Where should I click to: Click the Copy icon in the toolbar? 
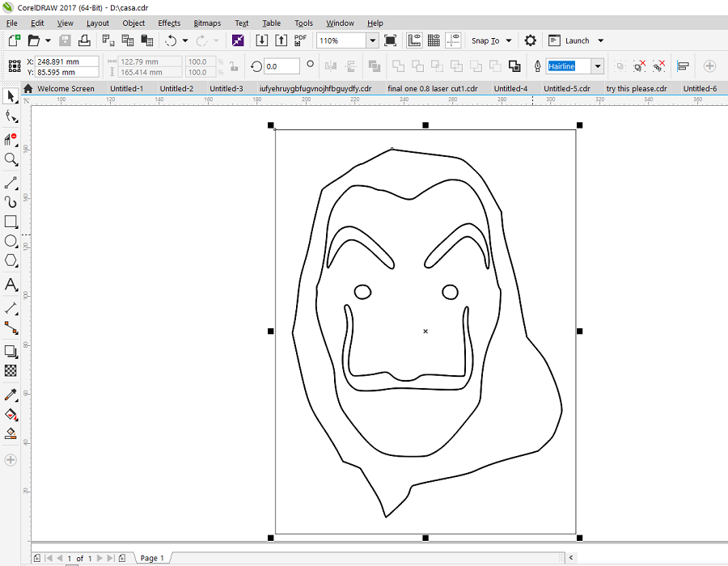(128, 40)
